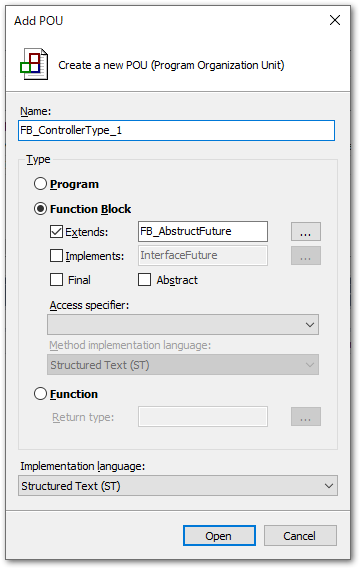
Task: Enable the Implements checkbox
Action: 56,256
